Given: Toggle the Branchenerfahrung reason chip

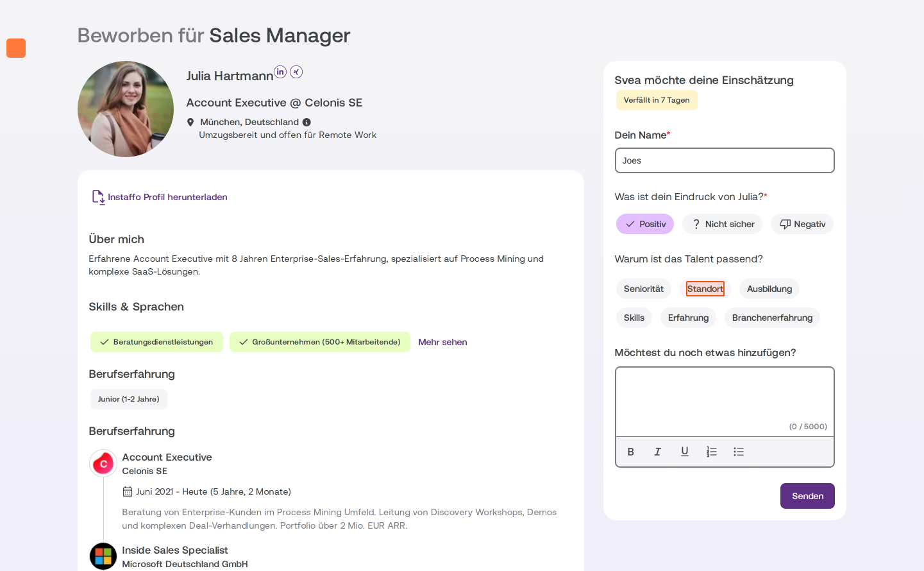Looking at the screenshot, I should [772, 318].
